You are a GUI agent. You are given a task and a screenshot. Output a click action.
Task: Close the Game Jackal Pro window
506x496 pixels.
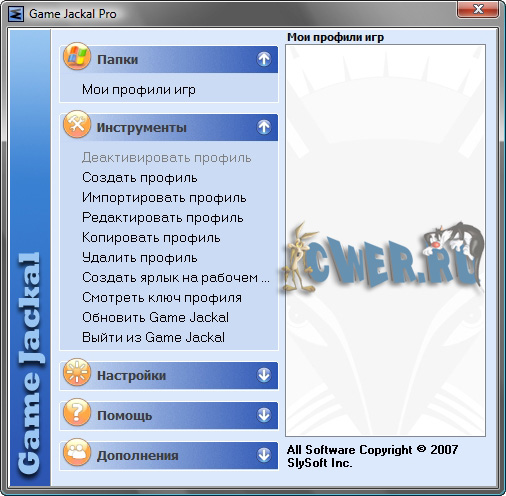click(x=478, y=9)
